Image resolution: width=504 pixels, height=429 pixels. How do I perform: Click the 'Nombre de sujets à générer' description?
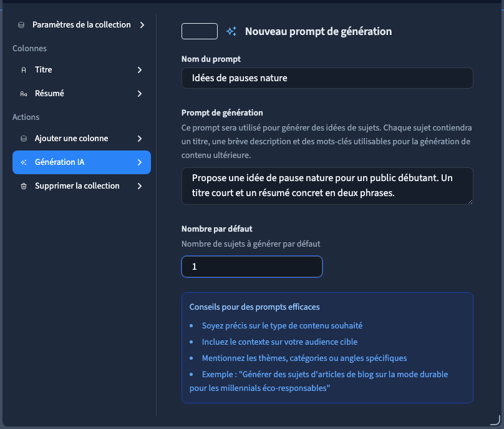point(251,244)
